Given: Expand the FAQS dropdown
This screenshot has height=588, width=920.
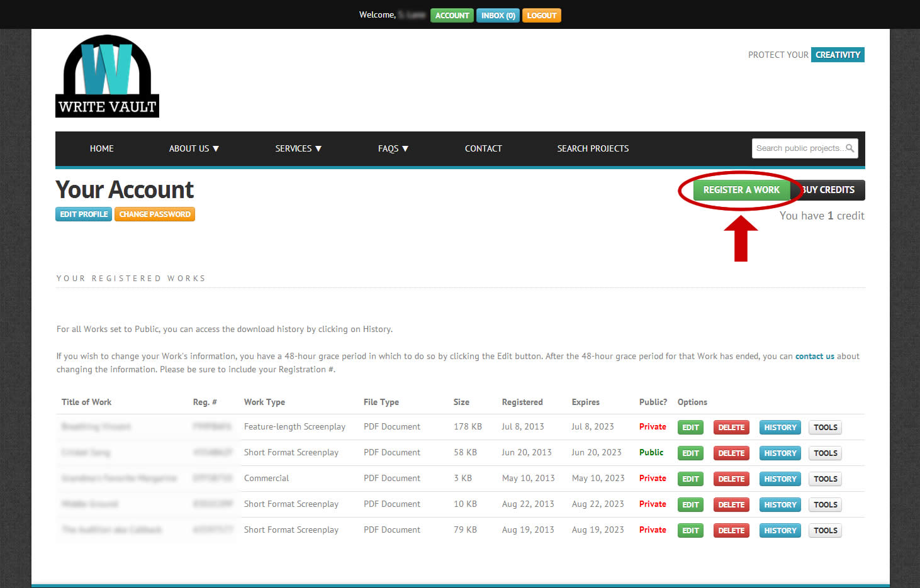Looking at the screenshot, I should point(393,148).
